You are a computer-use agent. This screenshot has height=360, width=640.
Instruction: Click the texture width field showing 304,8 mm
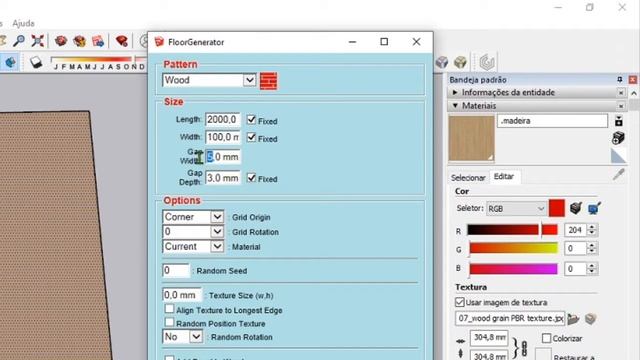[x=489, y=338]
